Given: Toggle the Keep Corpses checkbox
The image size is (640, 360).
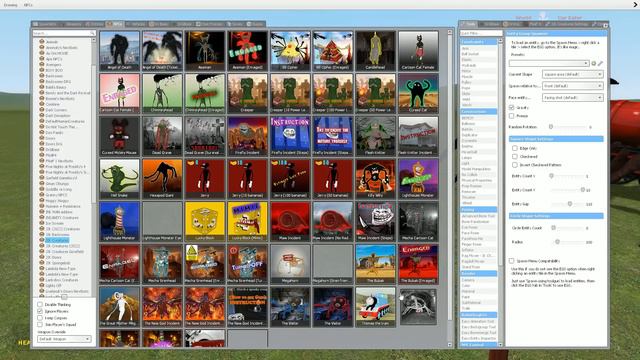Looking at the screenshot, I should pyautogui.click(x=40, y=318).
